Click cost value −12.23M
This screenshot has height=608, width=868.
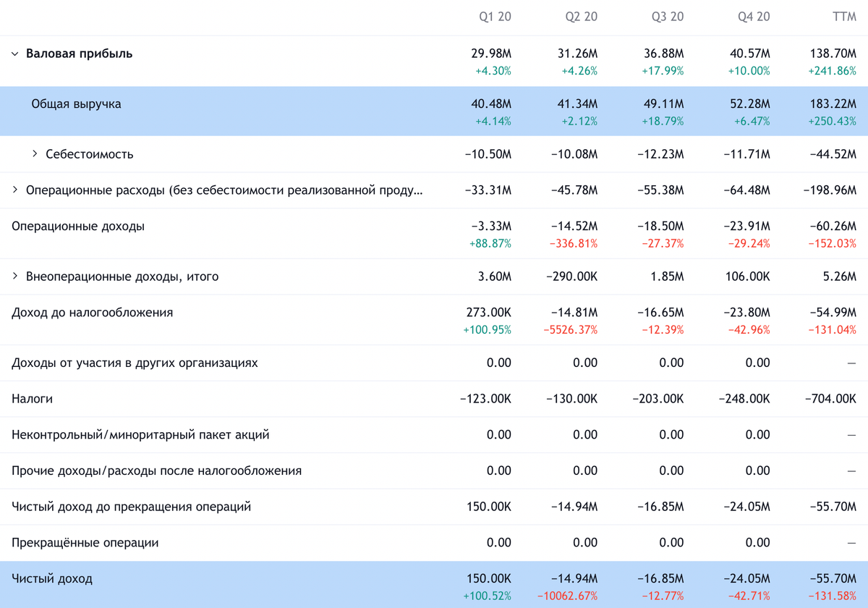point(660,154)
